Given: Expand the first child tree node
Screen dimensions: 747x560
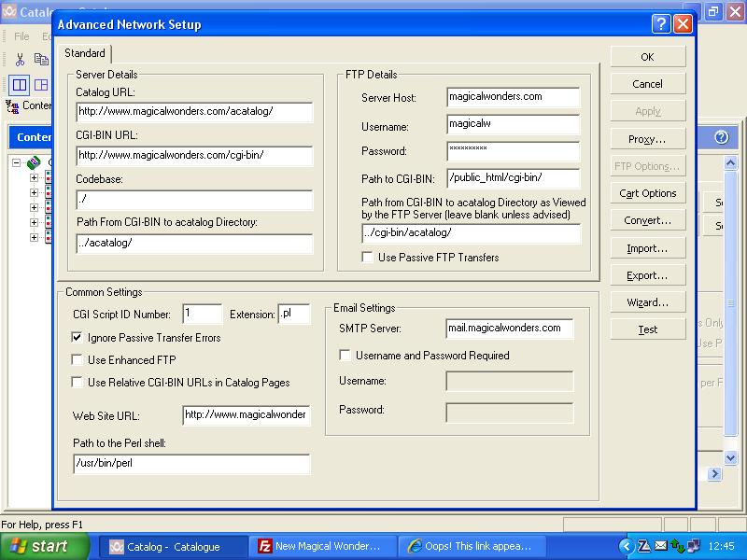Looking at the screenshot, I should [x=34, y=178].
